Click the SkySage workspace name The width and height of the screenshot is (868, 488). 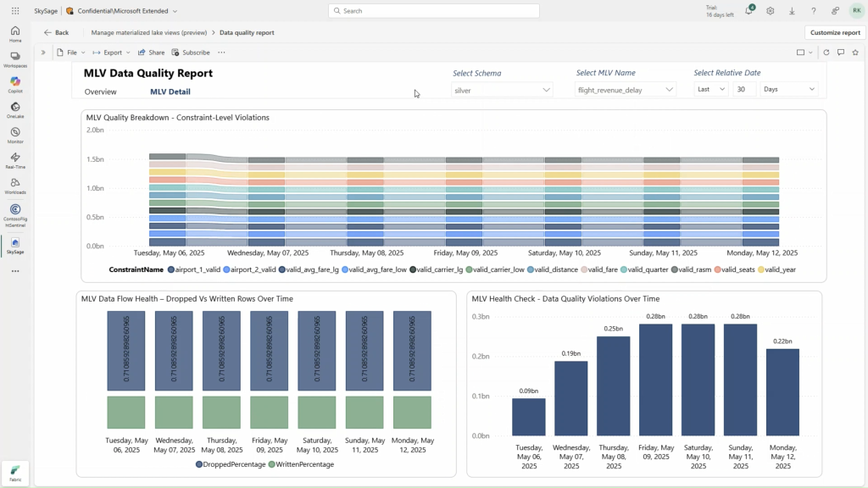(x=46, y=10)
